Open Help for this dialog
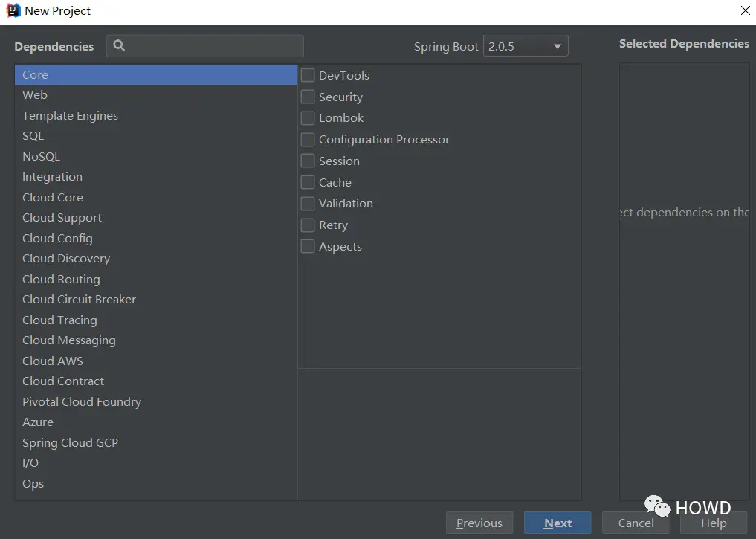756x539 pixels. [x=714, y=523]
